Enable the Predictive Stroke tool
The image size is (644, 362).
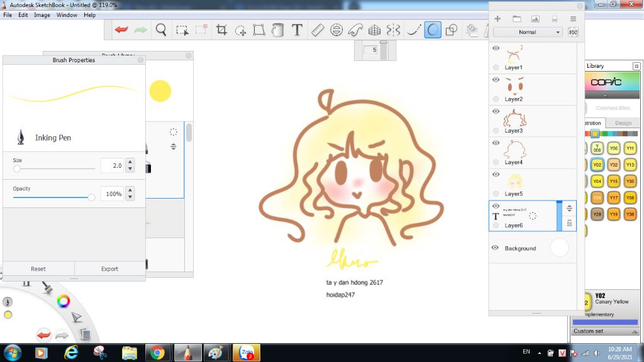pos(414,30)
